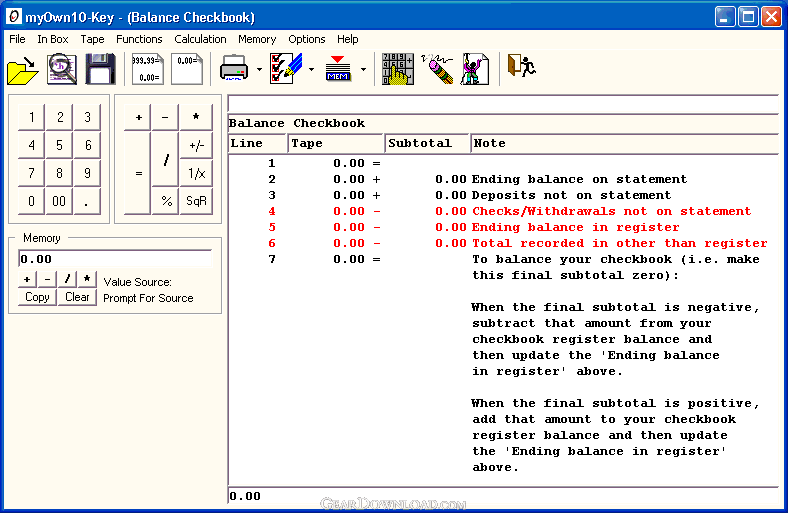Click the keypad with pointing hand icon
This screenshot has height=513, width=788.
(x=398, y=69)
